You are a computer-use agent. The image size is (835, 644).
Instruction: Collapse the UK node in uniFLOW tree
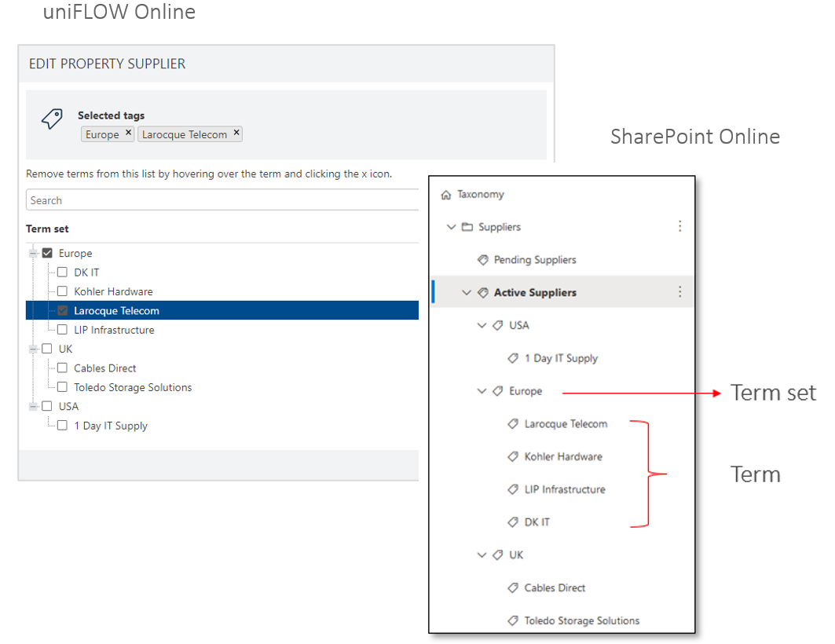(x=34, y=349)
